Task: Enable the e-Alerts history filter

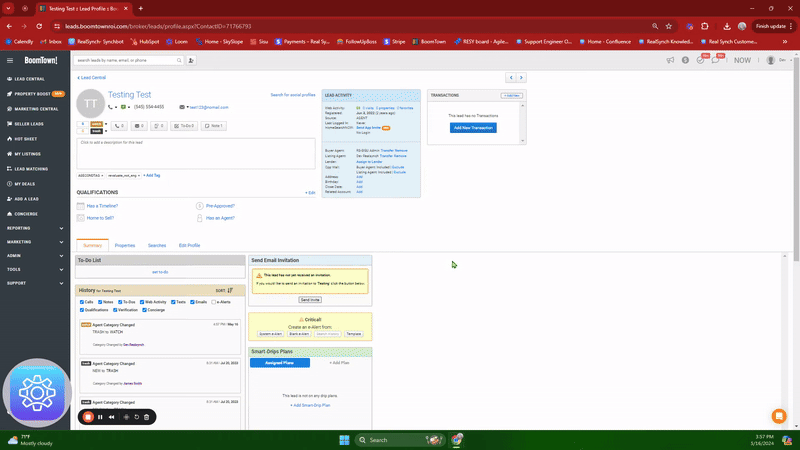Action: tap(215, 301)
